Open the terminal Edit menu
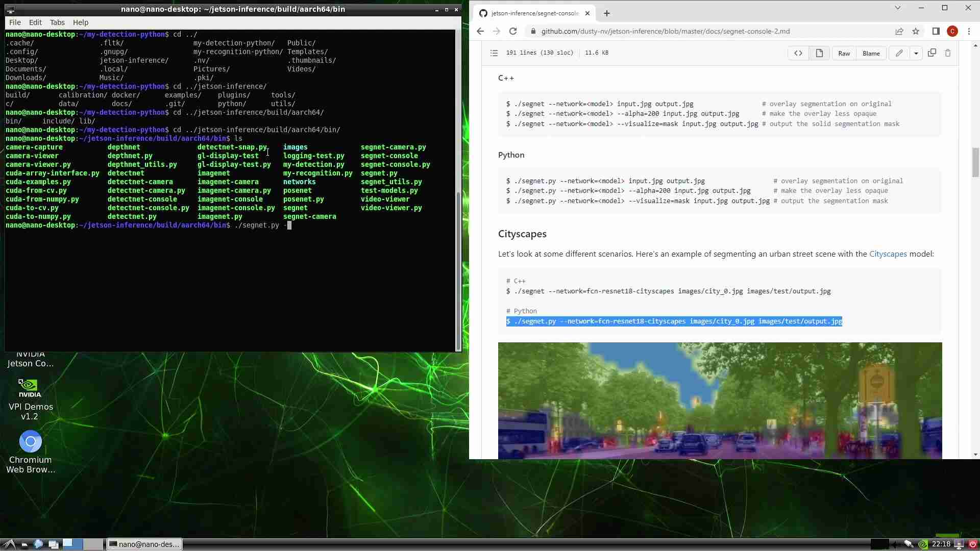The width and height of the screenshot is (980, 551). 35,22
